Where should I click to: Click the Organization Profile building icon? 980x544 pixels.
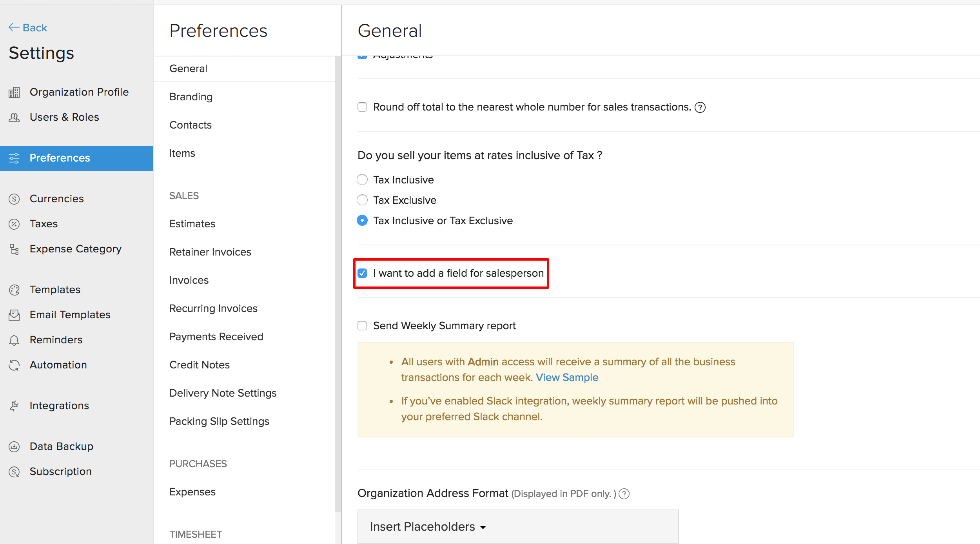click(x=14, y=92)
